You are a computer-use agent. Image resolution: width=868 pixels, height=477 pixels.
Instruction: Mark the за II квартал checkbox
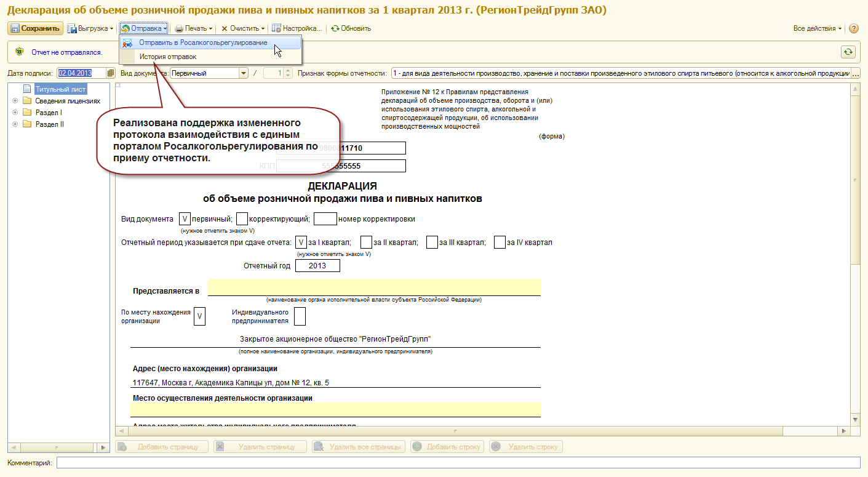[x=366, y=242]
